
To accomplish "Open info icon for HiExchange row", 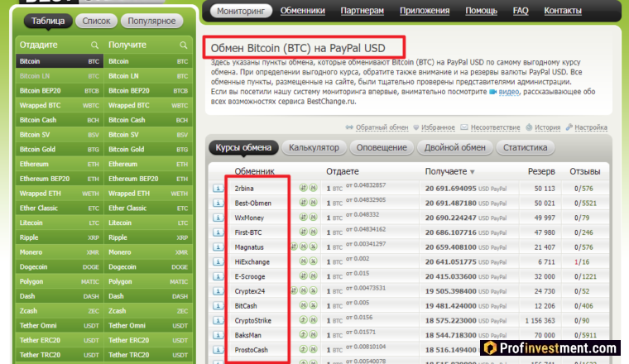I will [x=218, y=261].
